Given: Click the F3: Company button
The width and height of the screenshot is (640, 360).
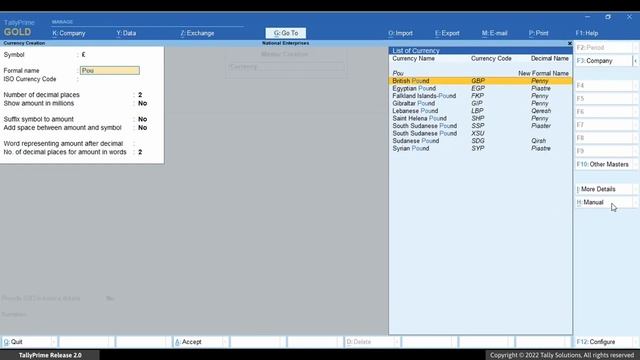Looking at the screenshot, I should point(603,61).
